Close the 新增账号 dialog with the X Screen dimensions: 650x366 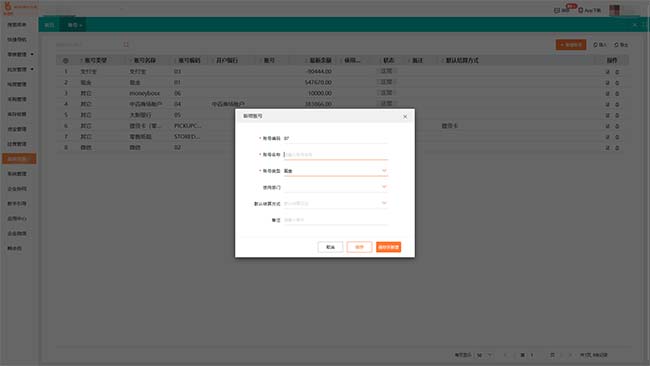pyautogui.click(x=405, y=116)
